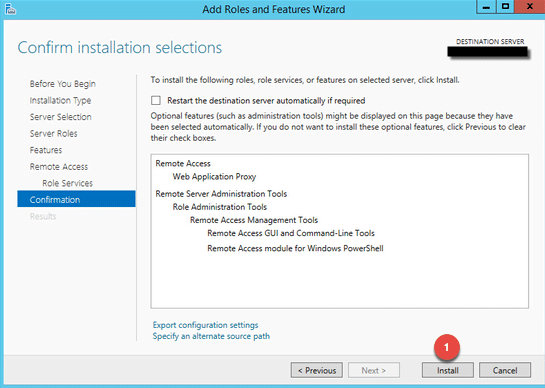The width and height of the screenshot is (545, 388).
Task: Select 'Role Administration Tools' entry
Action: (220, 207)
